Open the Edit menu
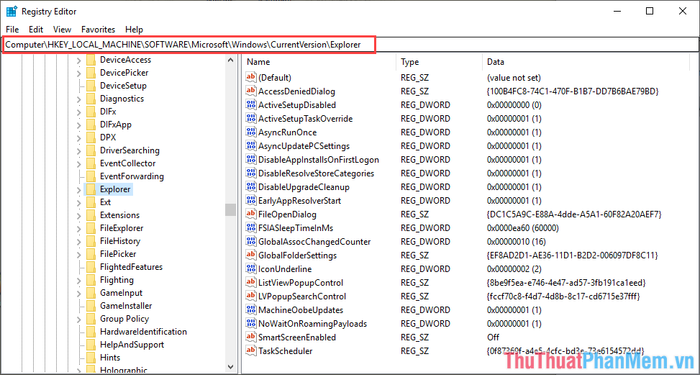The width and height of the screenshot is (700, 375). point(36,29)
